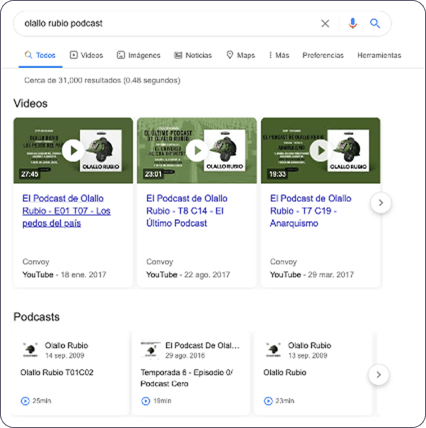Open link 'T7 C19 - Anarquismo'

tap(310, 211)
